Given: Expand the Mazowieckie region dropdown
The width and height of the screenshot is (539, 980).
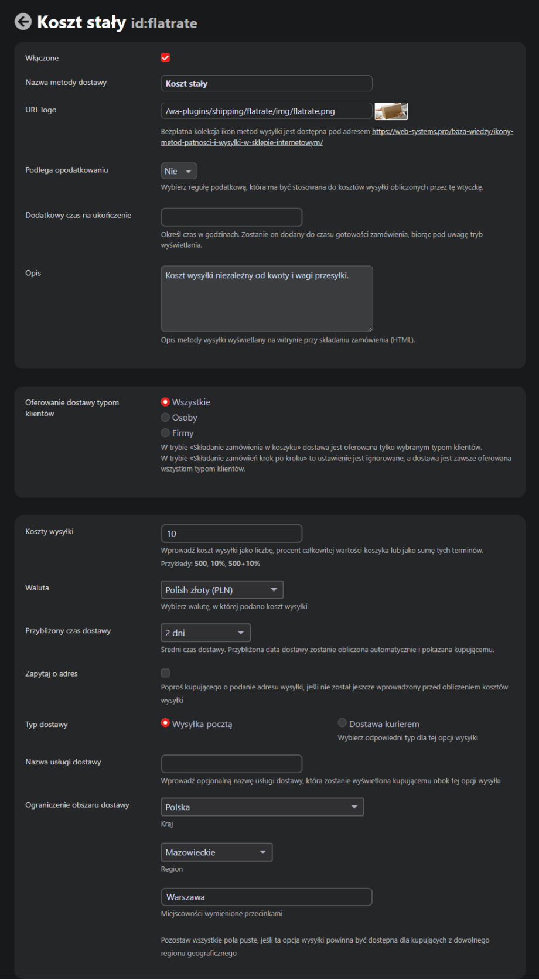Looking at the screenshot, I should click(x=216, y=852).
